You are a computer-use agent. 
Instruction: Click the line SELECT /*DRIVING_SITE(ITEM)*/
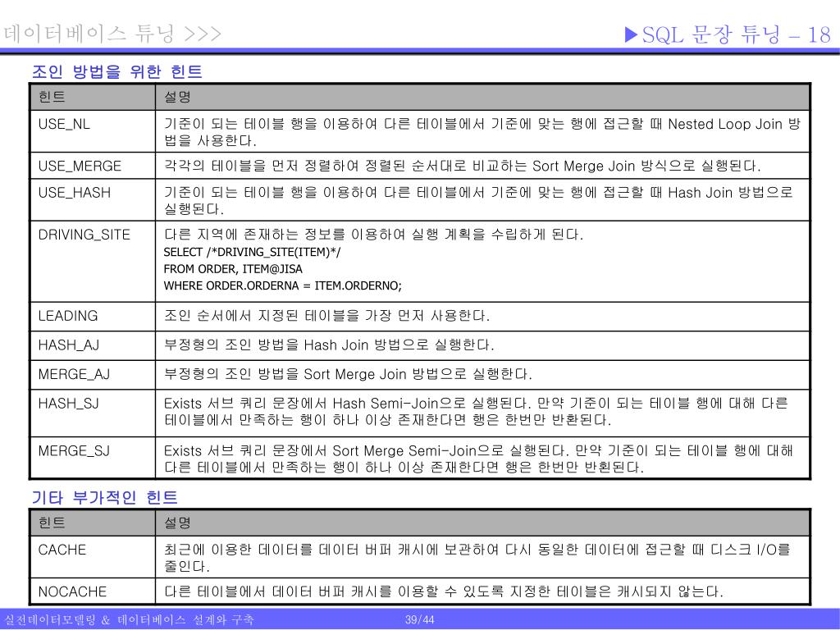pos(253,252)
